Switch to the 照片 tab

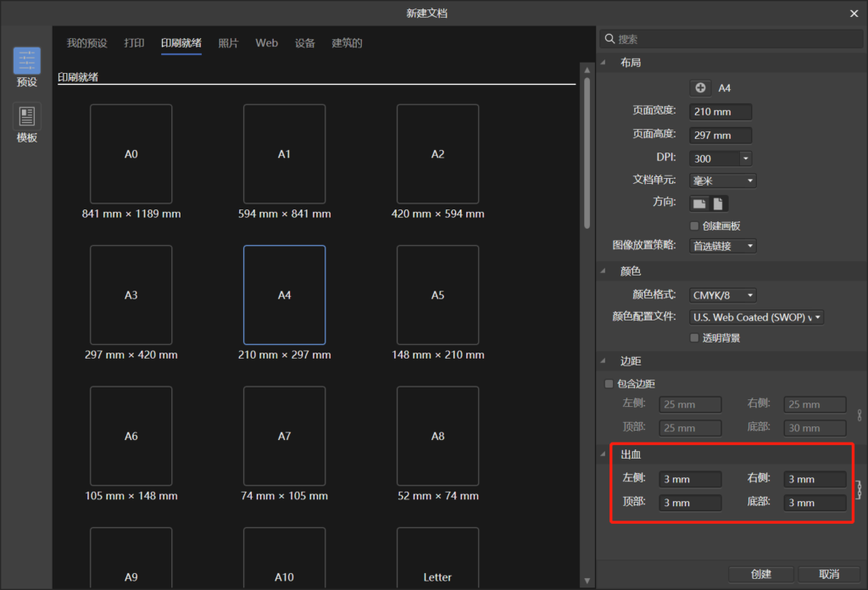(x=228, y=43)
